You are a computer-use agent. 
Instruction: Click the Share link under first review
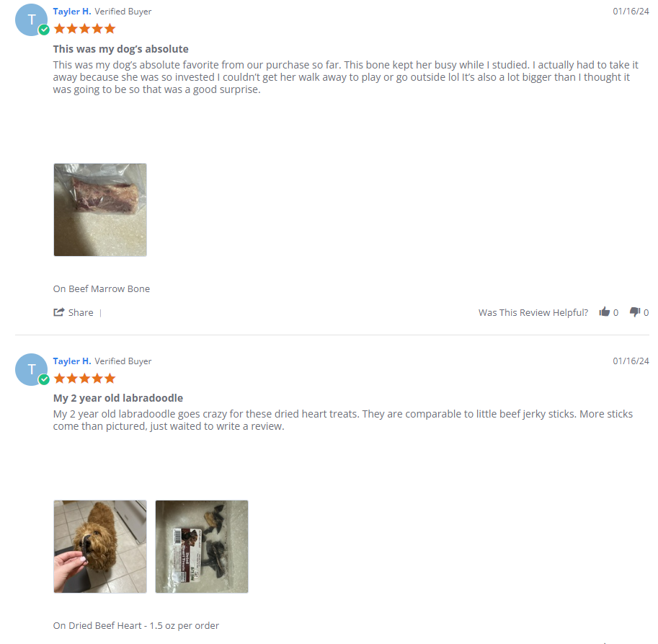[81, 312]
